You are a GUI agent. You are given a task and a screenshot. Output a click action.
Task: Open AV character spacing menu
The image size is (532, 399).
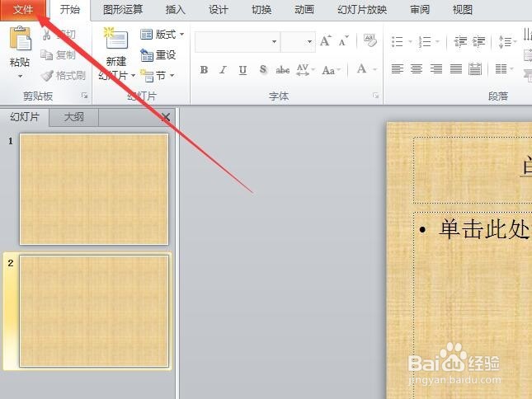pos(305,70)
